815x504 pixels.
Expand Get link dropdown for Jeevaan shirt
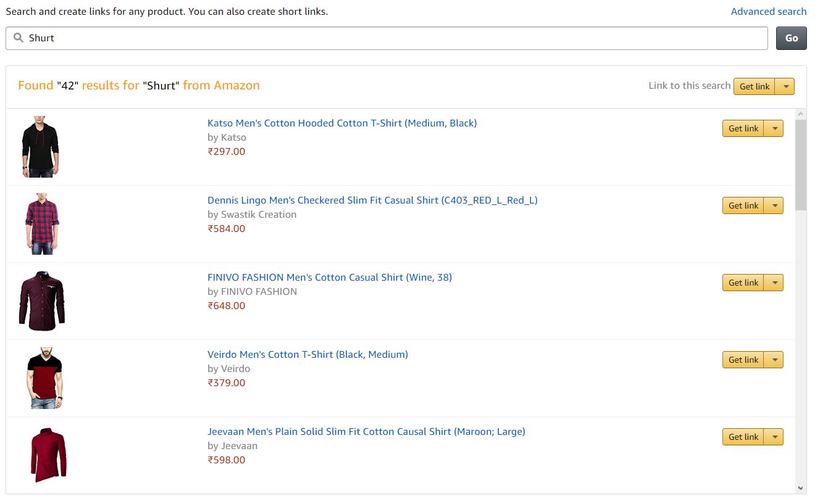(x=774, y=437)
